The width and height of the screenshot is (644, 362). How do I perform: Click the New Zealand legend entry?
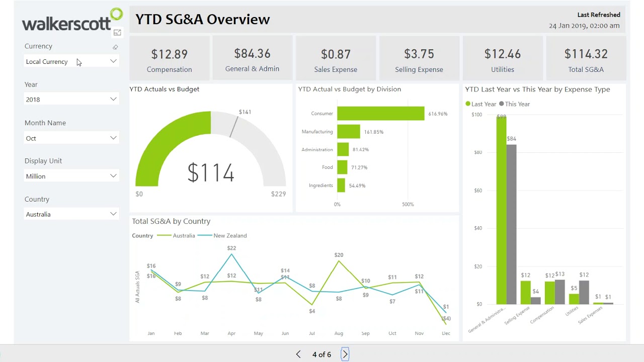click(x=222, y=235)
